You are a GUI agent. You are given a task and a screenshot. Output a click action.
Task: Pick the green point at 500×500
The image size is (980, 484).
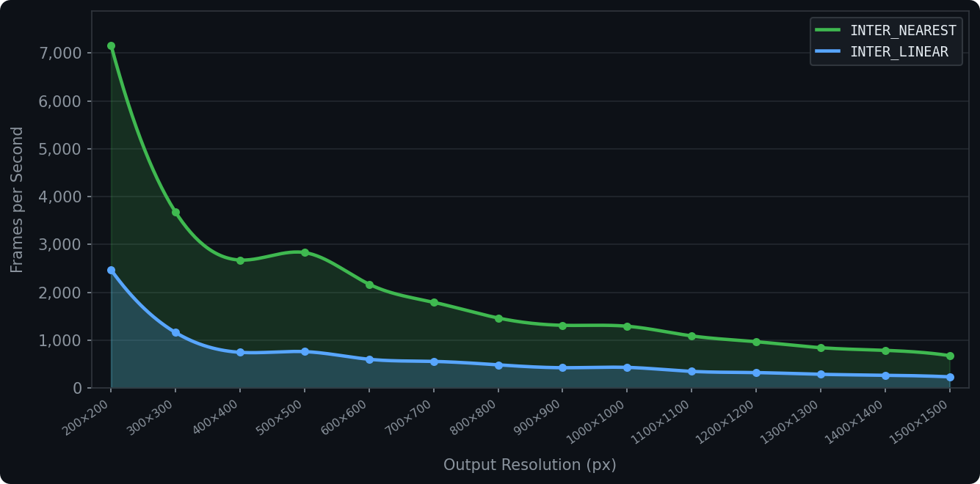coord(305,252)
